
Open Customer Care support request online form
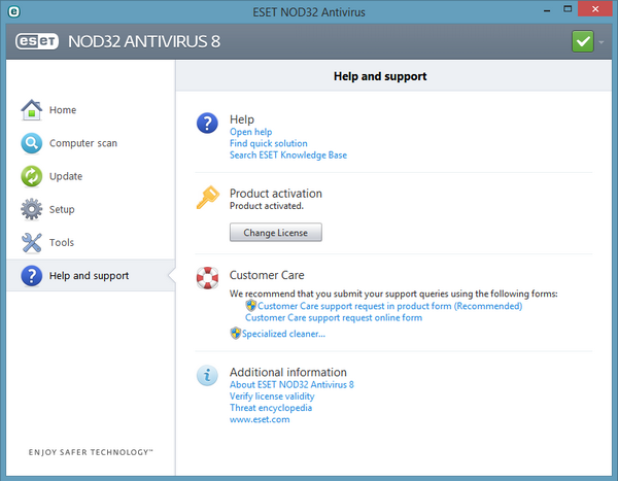coord(333,318)
